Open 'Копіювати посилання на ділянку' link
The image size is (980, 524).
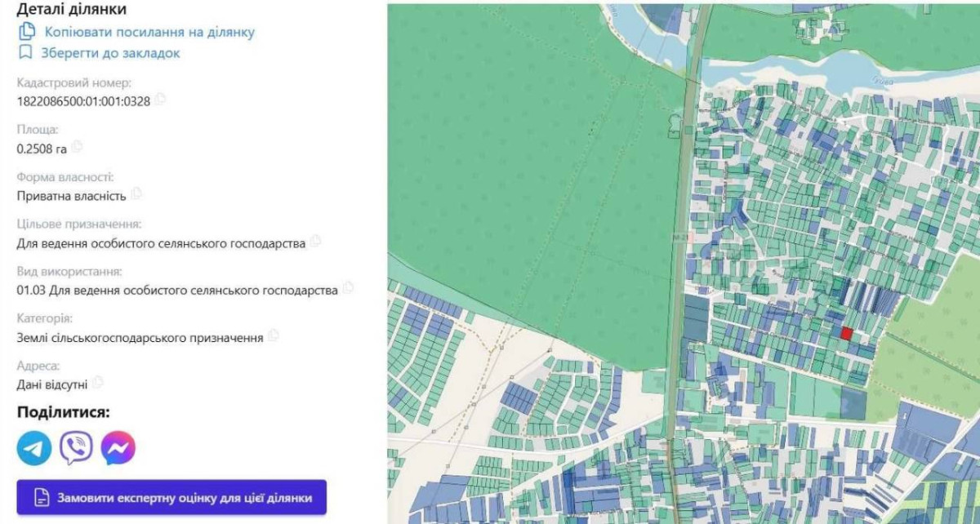point(149,32)
